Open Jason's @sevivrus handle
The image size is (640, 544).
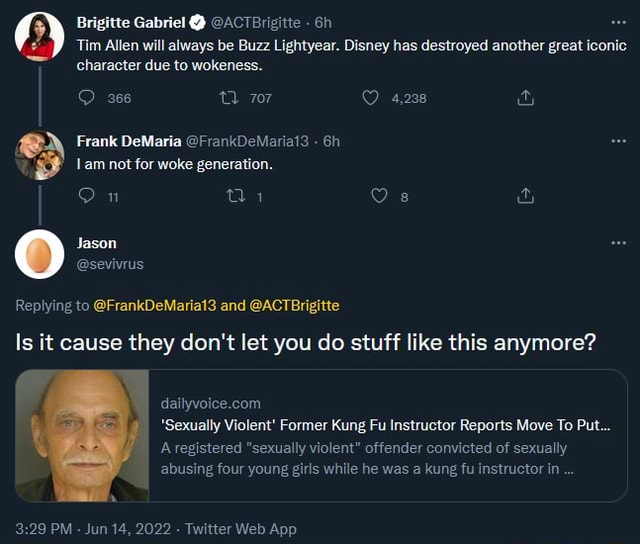[110, 264]
